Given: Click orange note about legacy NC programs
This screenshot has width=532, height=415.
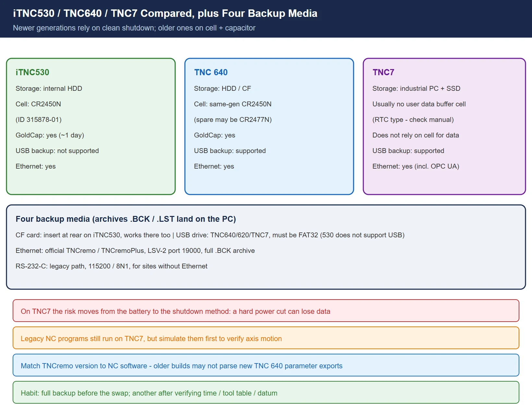Looking at the screenshot, I should pyautogui.click(x=266, y=338).
